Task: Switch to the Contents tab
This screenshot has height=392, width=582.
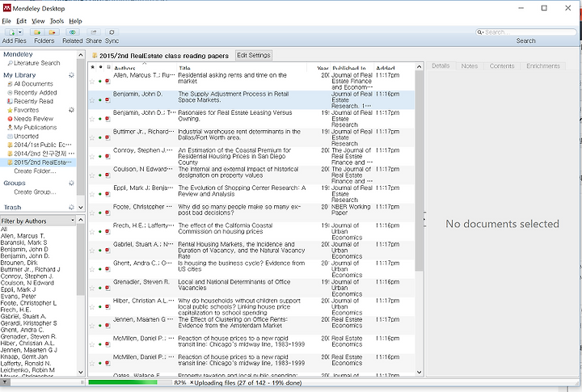Action: coord(502,66)
